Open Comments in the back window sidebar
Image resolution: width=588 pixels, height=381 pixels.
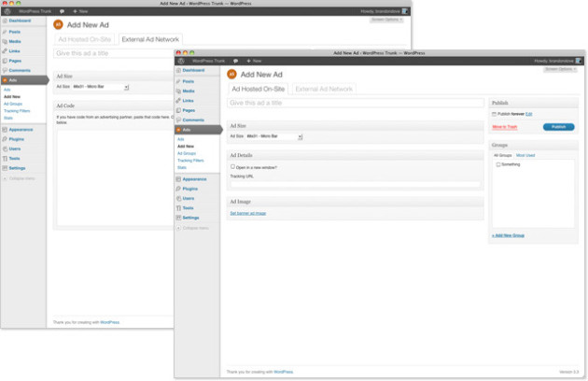click(x=20, y=71)
